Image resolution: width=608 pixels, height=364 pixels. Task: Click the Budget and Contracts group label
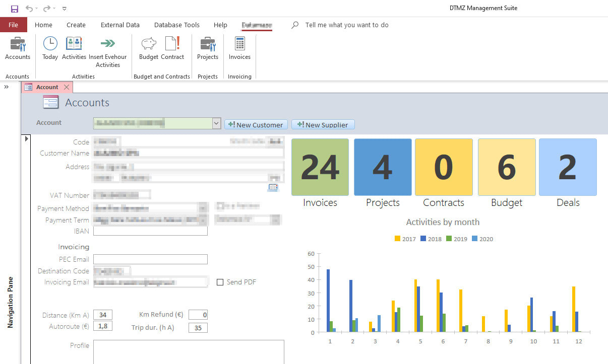162,77
